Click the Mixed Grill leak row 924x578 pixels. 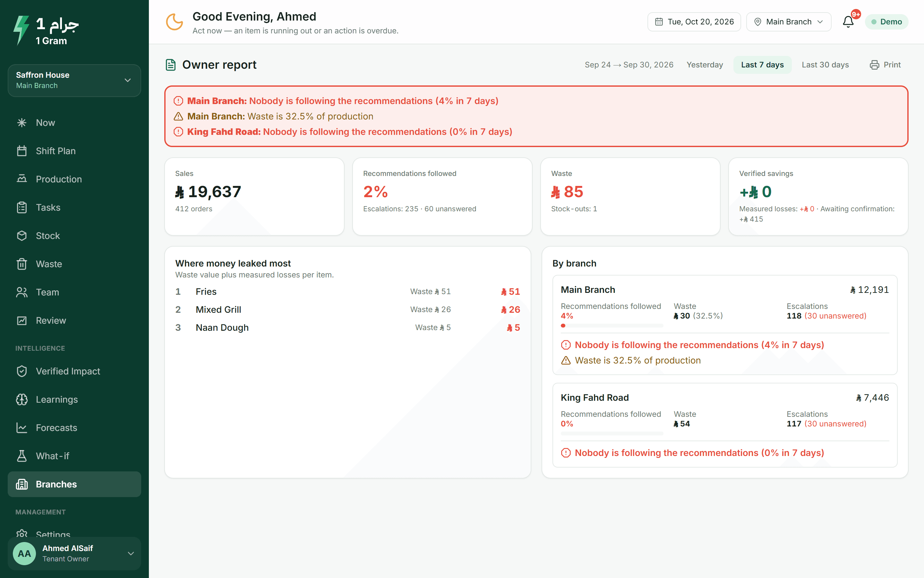347,310
